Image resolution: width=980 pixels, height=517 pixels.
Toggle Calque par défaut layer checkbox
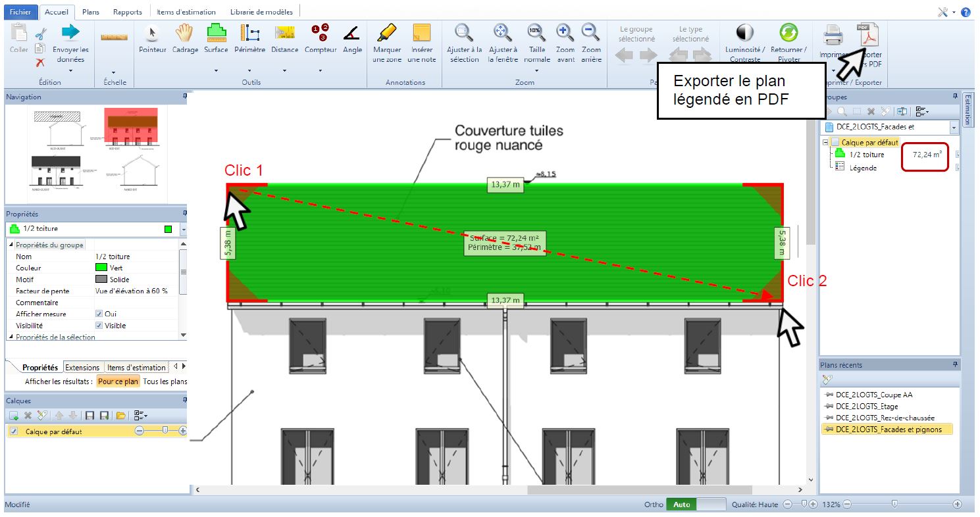point(14,431)
